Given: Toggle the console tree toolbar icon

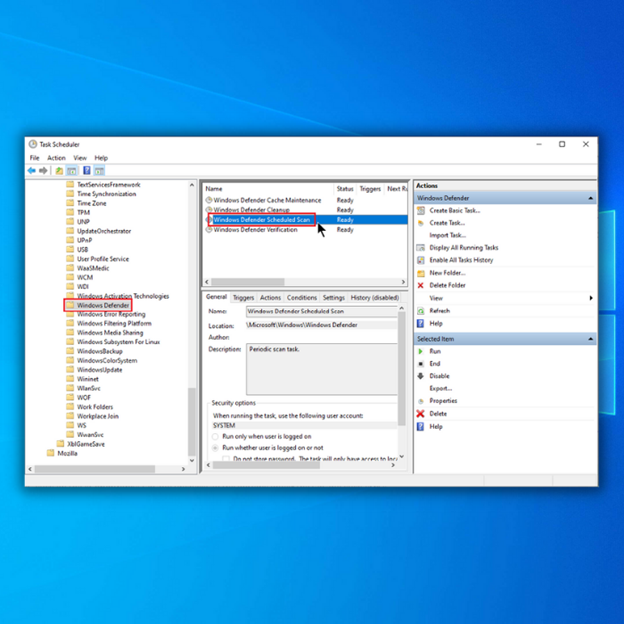Looking at the screenshot, I should coord(72,171).
